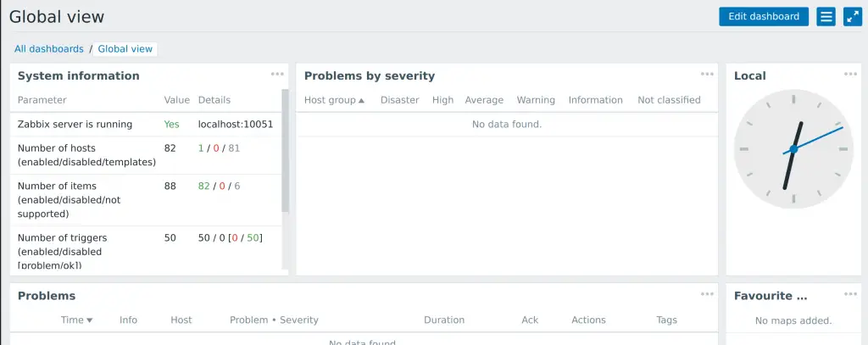
Task: Open the dashboard hamburger actions menu
Action: [x=826, y=17]
